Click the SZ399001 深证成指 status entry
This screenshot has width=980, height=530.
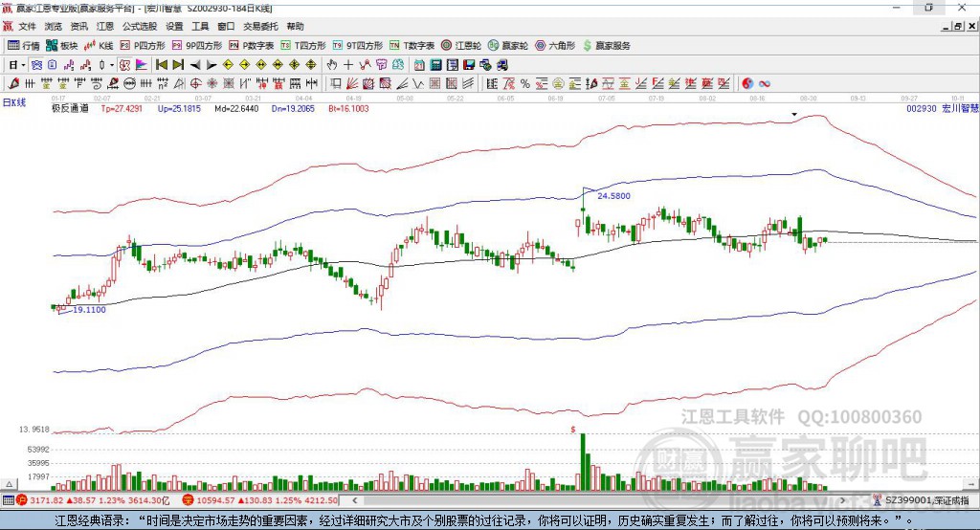pyautogui.click(x=922, y=500)
